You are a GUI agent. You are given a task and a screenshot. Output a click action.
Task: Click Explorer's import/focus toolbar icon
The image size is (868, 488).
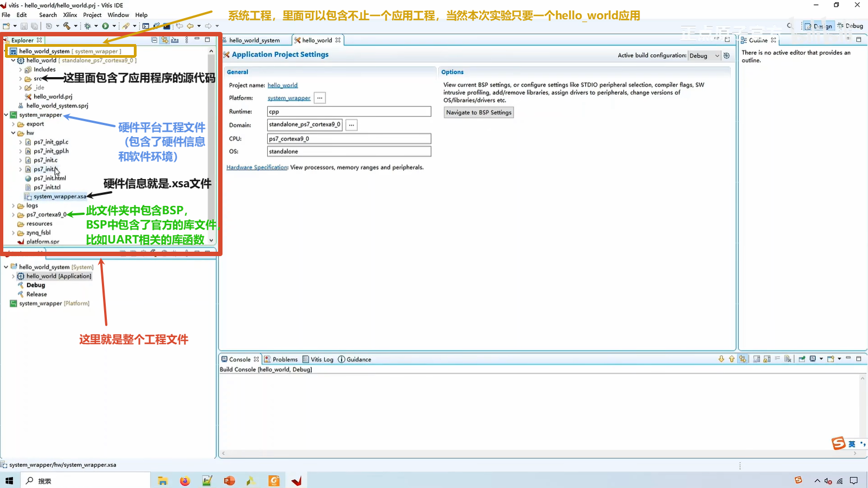tap(175, 40)
